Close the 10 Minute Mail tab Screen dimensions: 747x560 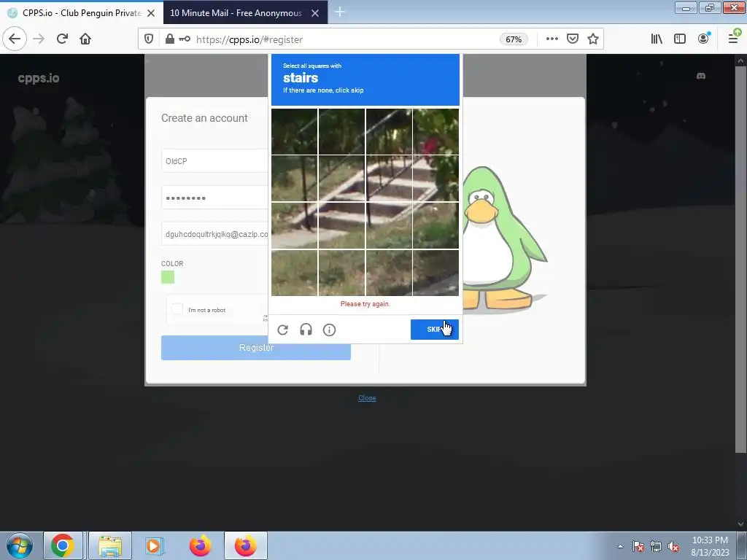[x=315, y=13]
